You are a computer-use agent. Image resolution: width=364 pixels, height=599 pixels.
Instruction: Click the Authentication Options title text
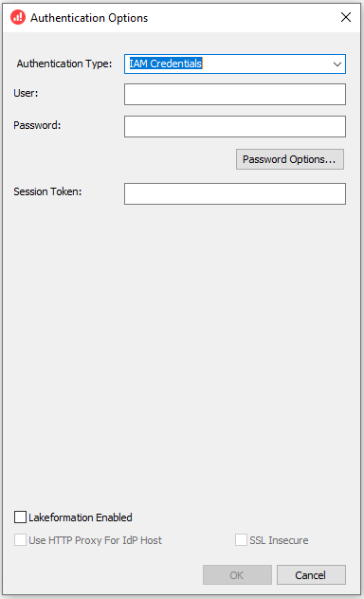(x=89, y=18)
